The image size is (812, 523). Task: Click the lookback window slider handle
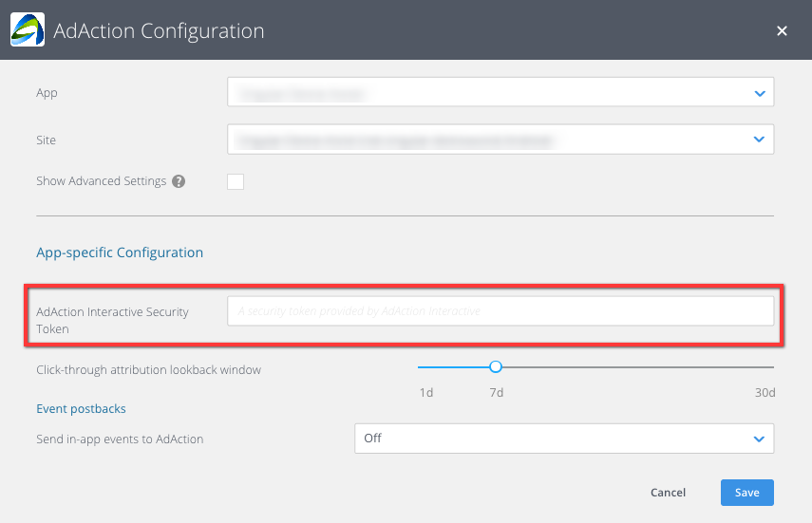[x=496, y=367]
